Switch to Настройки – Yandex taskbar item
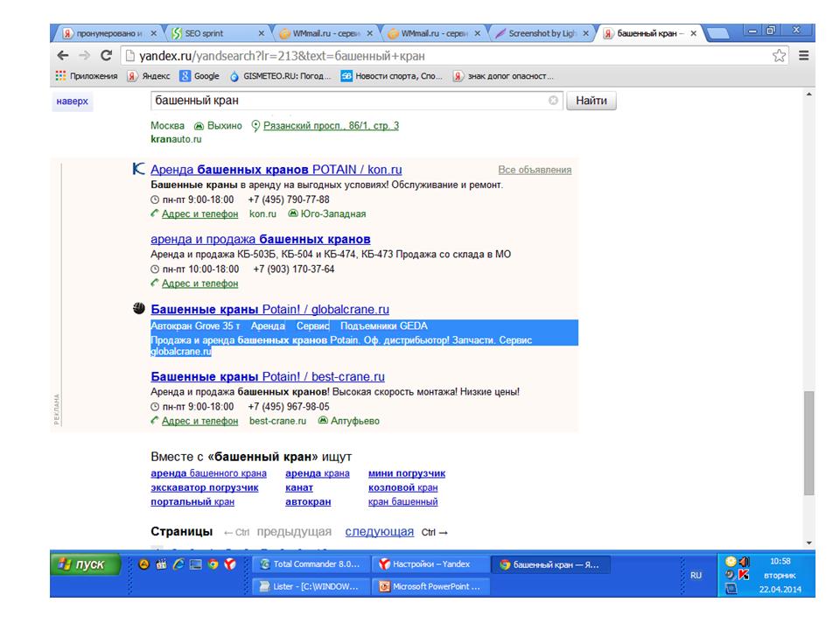The width and height of the screenshot is (840, 630). point(431,564)
